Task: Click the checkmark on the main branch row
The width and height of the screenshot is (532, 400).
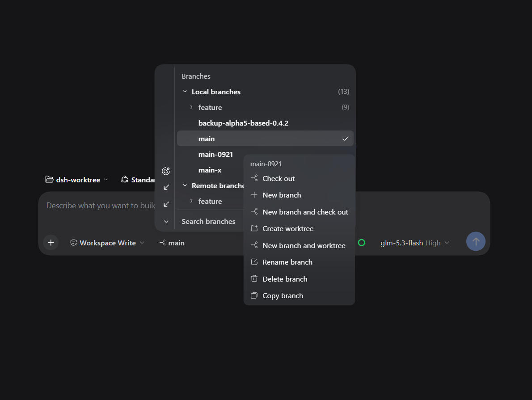Action: click(x=346, y=139)
